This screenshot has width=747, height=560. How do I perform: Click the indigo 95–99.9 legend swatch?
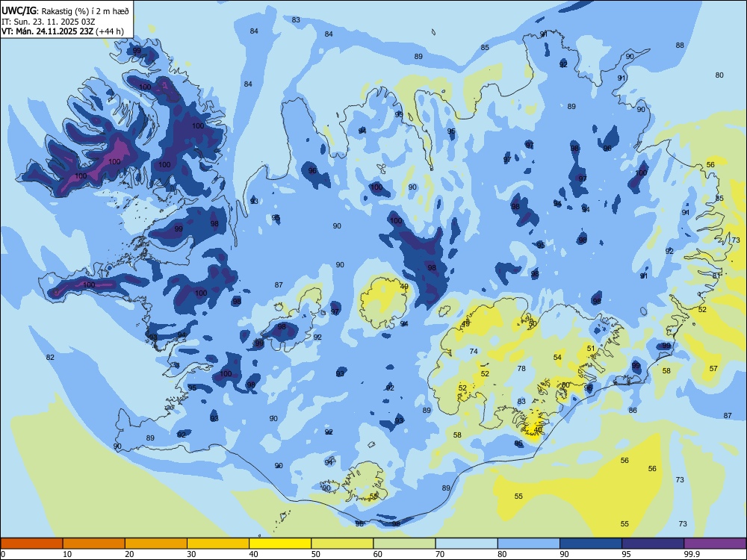653,544
